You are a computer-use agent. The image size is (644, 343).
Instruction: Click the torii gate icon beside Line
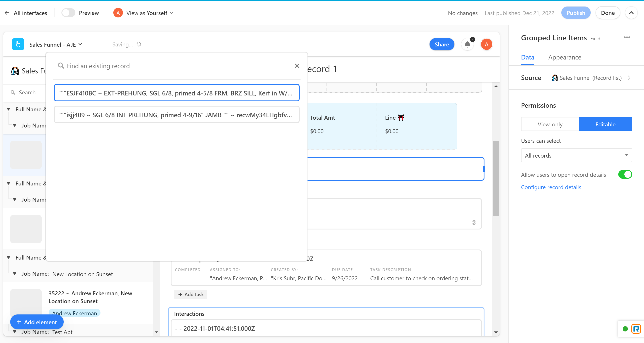point(401,117)
